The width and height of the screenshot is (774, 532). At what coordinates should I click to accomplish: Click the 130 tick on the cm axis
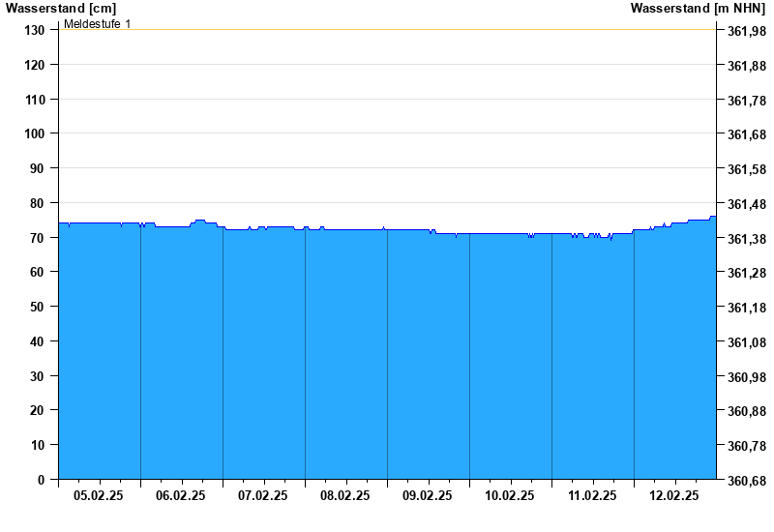(x=35, y=30)
